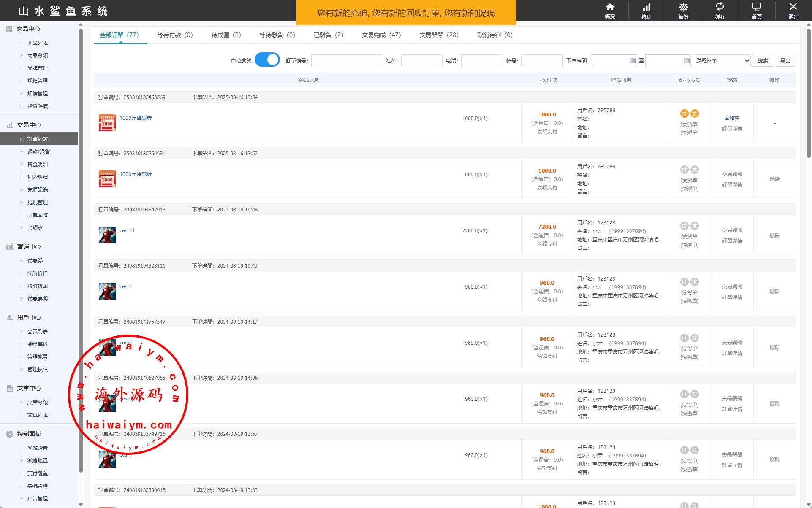Click the 訂單编号 search input field
Image resolution: width=812 pixels, height=508 pixels.
pos(346,61)
